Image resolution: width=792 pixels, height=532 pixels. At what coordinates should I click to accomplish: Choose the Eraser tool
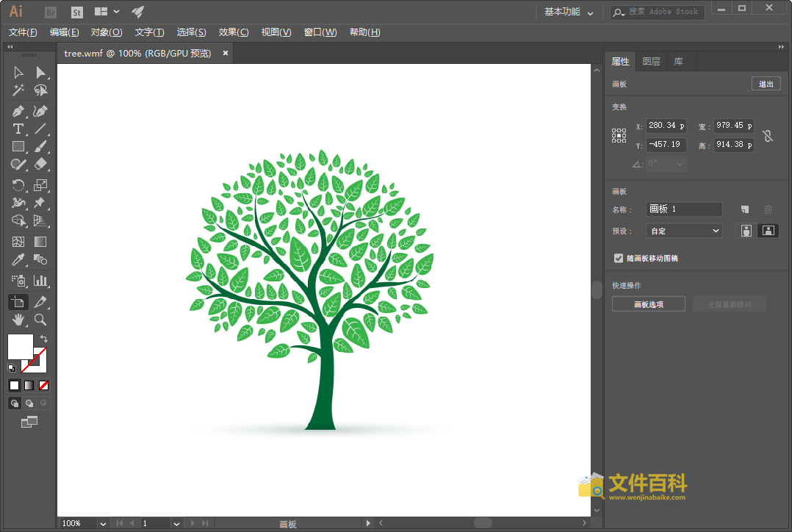pos(40,164)
